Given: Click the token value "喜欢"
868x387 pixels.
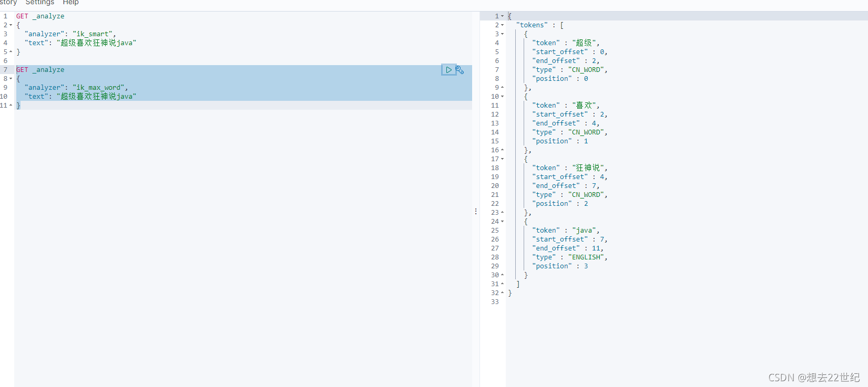Looking at the screenshot, I should (584, 106).
